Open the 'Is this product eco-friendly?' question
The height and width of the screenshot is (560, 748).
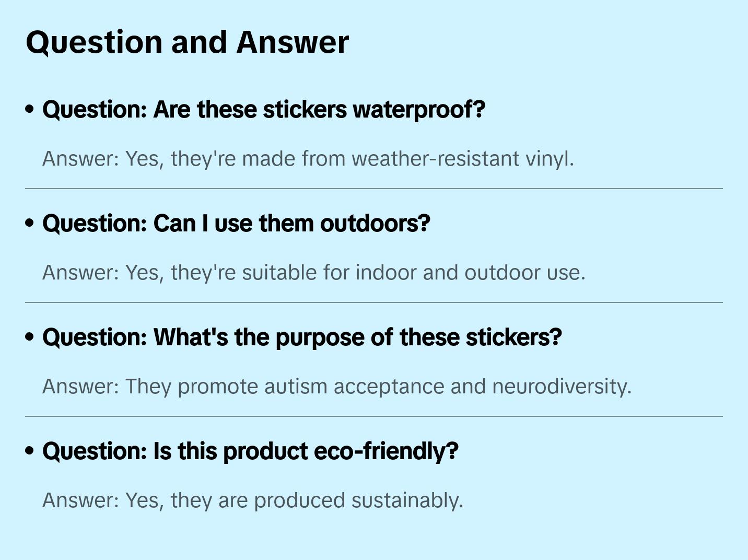(250, 451)
